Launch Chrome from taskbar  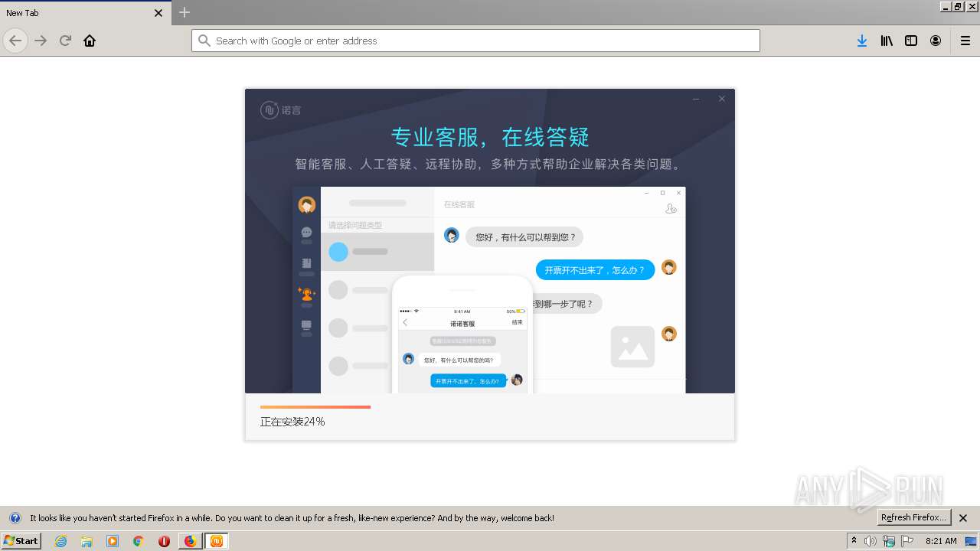tap(139, 541)
